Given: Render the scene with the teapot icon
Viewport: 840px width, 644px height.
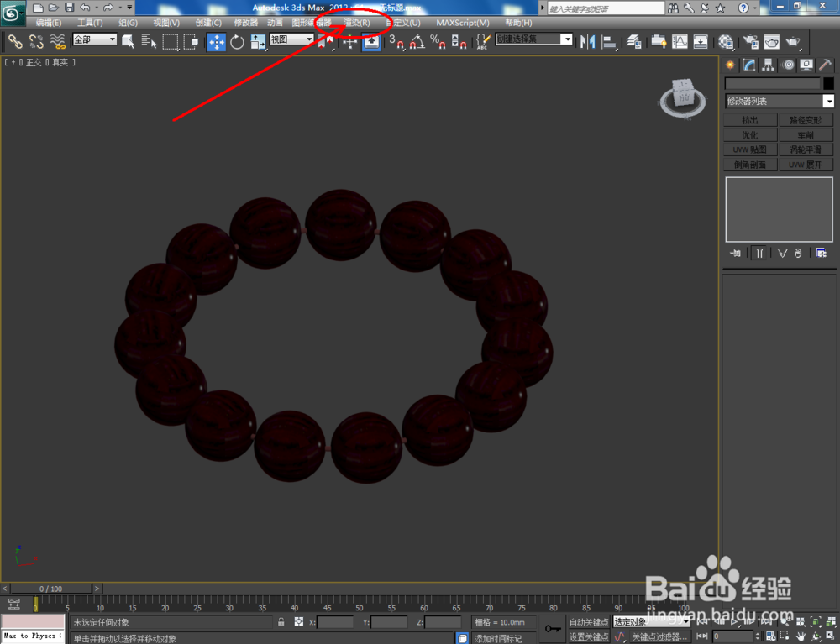Looking at the screenshot, I should (x=792, y=40).
